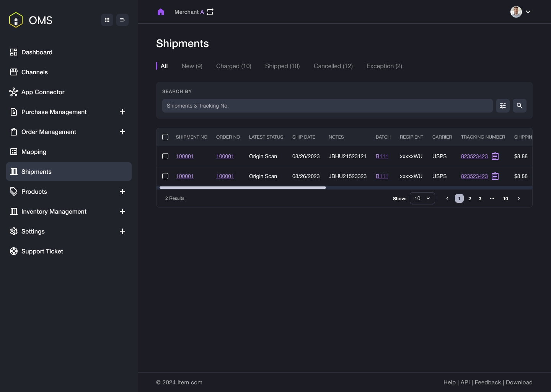Open batch B111 link in first row
This screenshot has width=551, height=392.
(382, 156)
